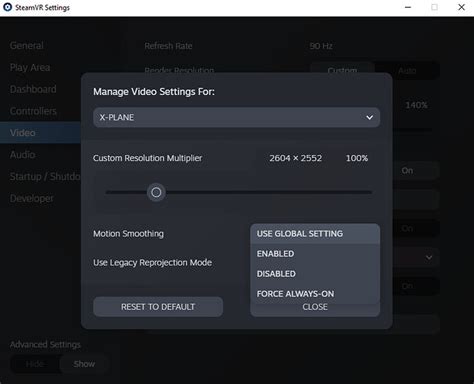Set Advanced Settings to Show
Viewport: 474px width, 384px height.
click(x=84, y=364)
